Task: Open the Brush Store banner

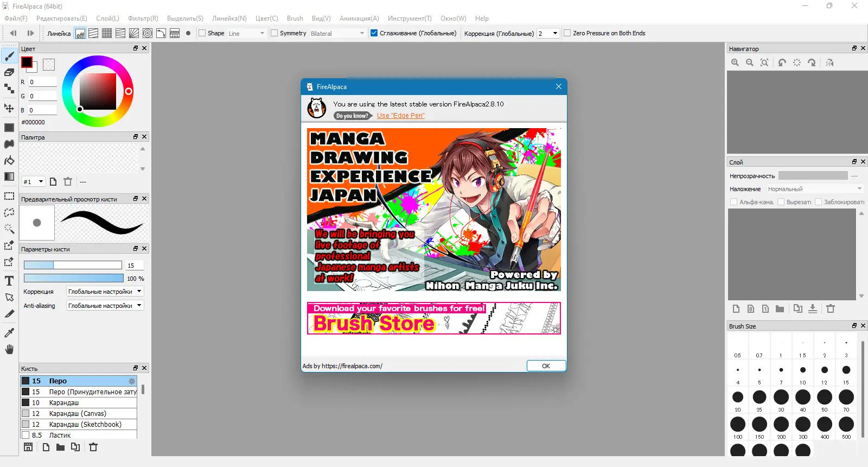Action: coord(434,318)
